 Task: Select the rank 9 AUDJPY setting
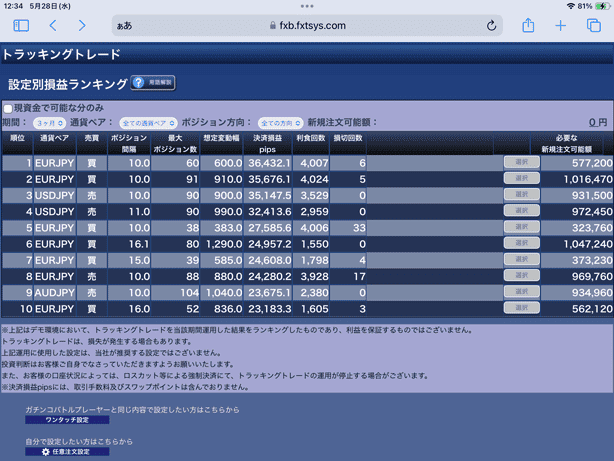522,292
